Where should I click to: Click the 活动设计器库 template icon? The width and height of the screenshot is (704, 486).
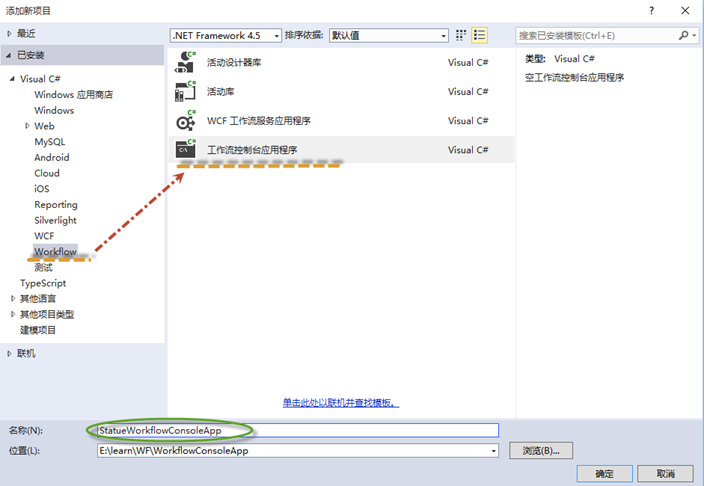coord(185,62)
